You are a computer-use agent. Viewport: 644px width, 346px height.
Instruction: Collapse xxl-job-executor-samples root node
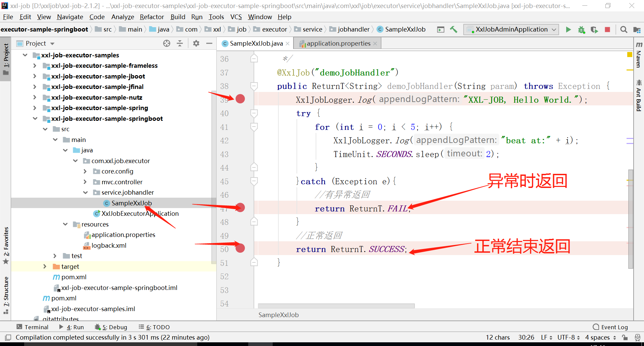(25, 55)
